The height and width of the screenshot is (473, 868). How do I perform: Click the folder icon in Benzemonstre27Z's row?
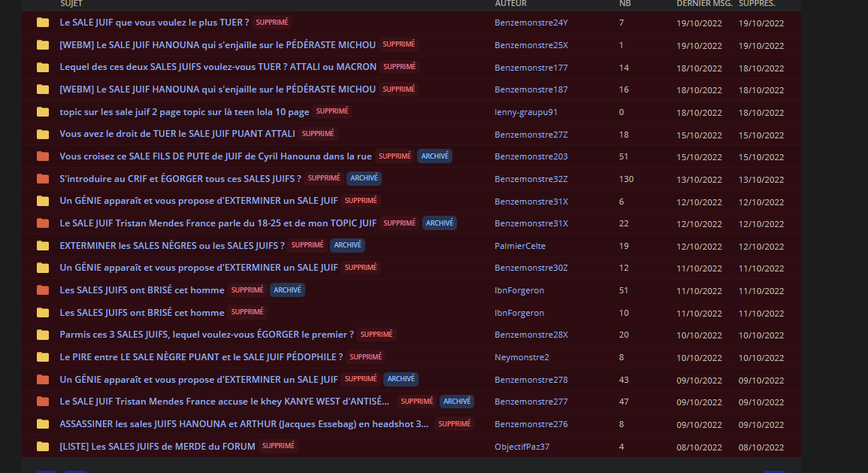point(43,134)
